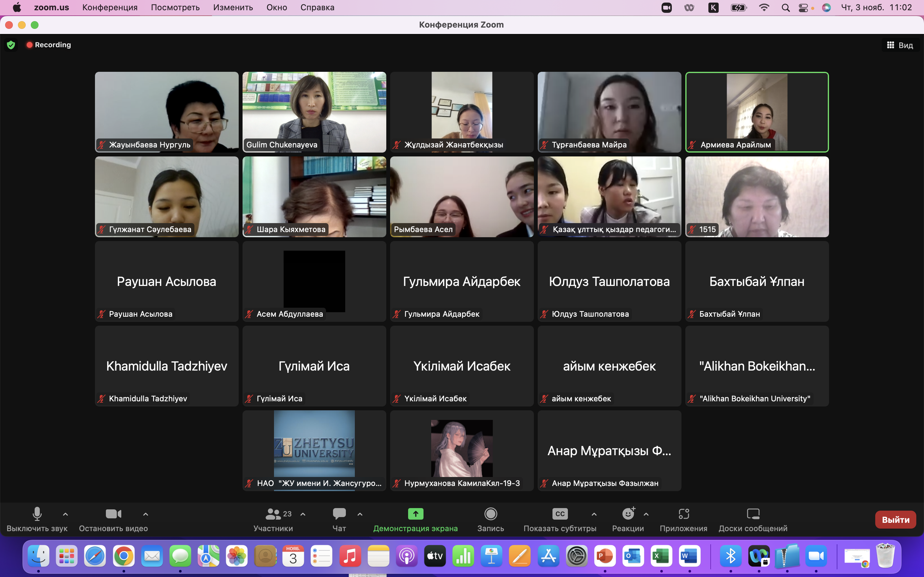Toggle subtitles with the CC button

coord(560,514)
